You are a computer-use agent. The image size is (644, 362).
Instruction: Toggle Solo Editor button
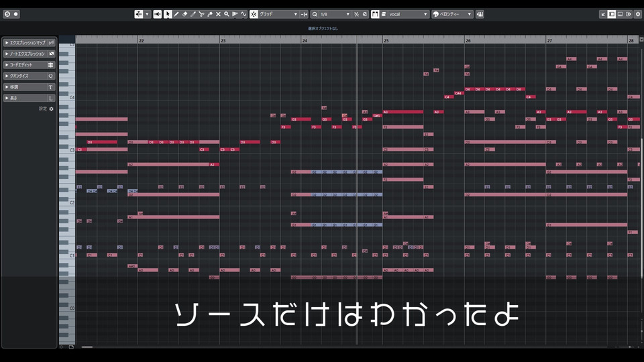7,14
